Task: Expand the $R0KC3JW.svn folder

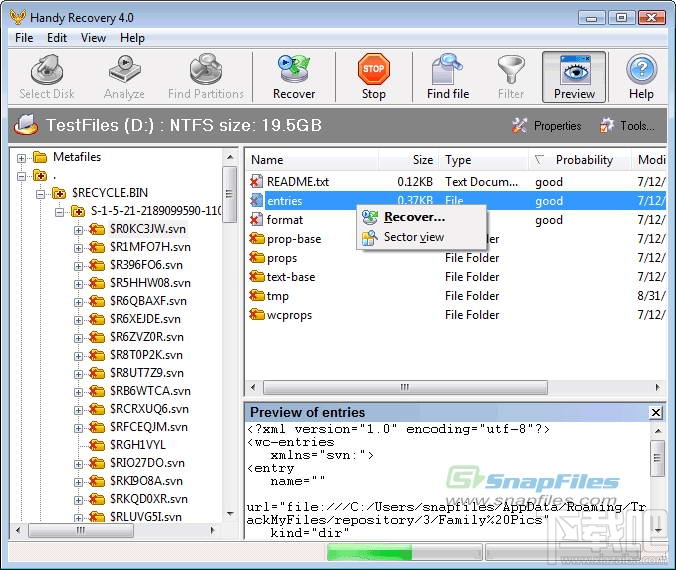Action: [78, 230]
